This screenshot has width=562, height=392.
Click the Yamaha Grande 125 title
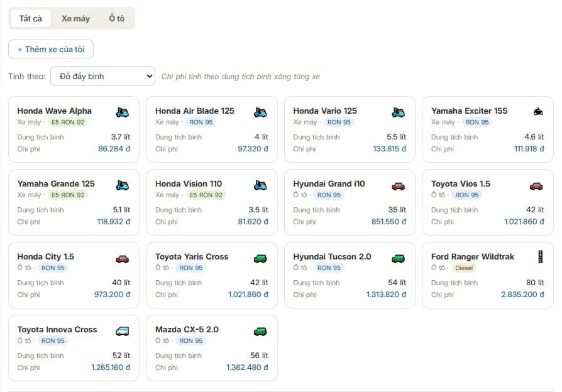tap(56, 183)
